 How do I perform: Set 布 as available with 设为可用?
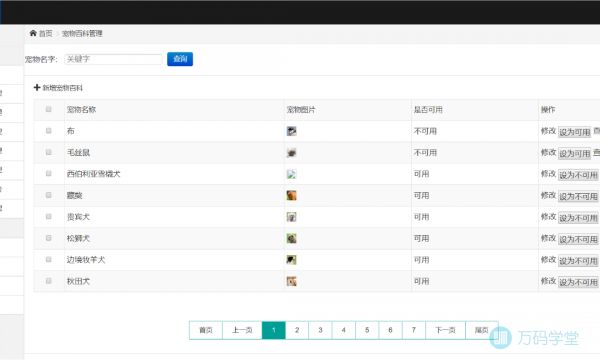tap(575, 132)
